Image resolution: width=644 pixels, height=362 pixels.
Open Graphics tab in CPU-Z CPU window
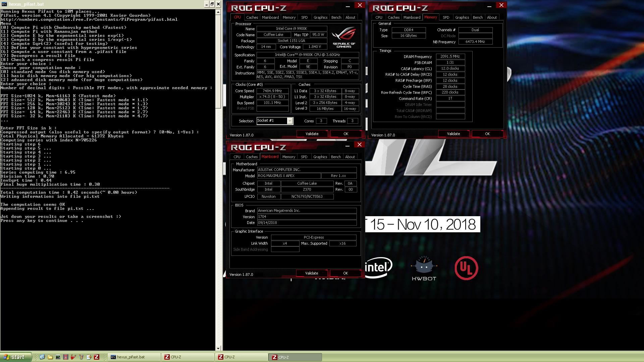pos(321,17)
